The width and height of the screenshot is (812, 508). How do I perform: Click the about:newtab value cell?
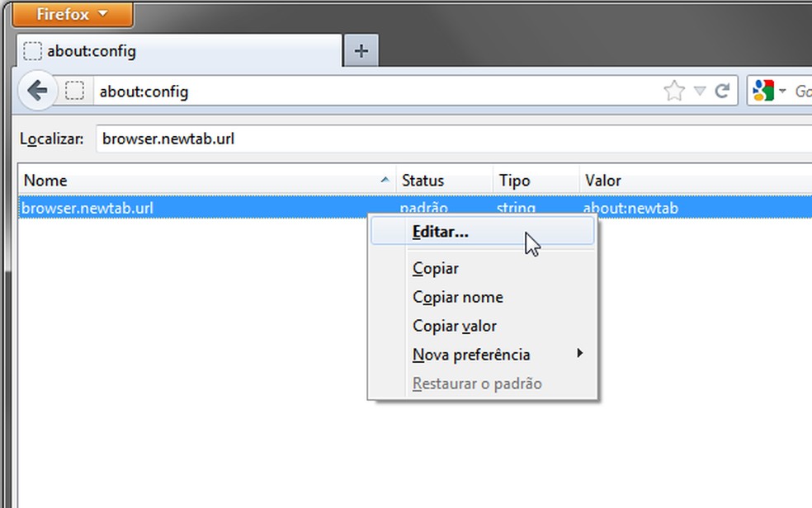click(630, 208)
